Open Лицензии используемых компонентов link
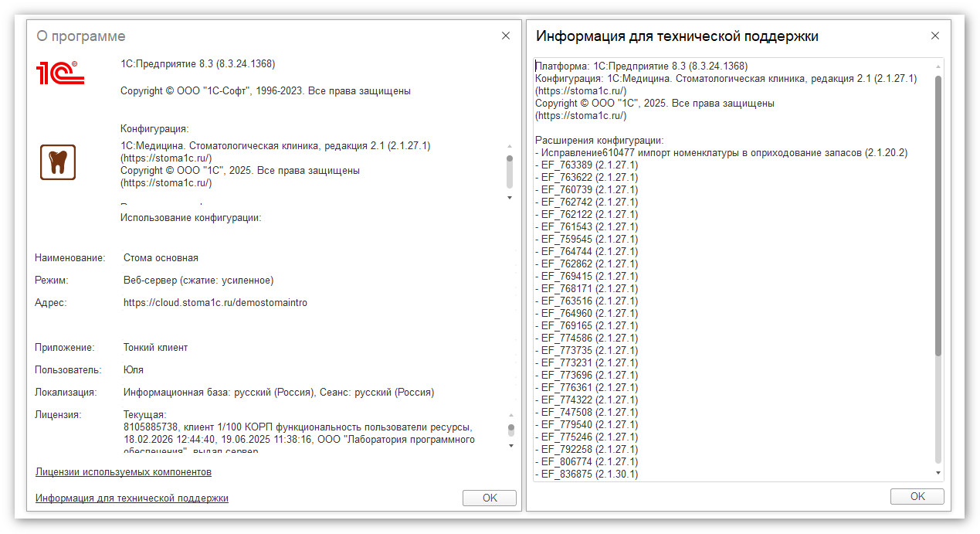The image size is (980, 534). (124, 471)
